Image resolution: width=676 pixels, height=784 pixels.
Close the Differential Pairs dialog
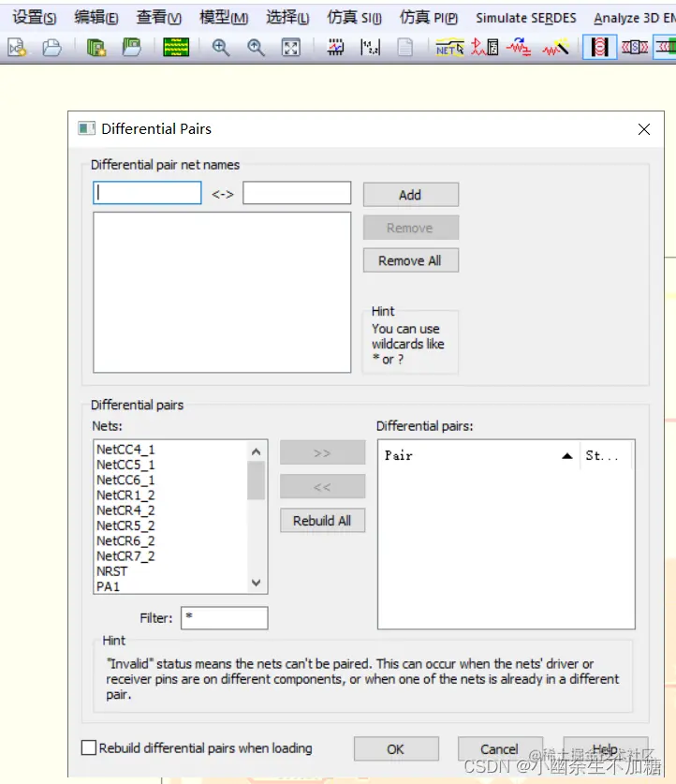coord(644,129)
